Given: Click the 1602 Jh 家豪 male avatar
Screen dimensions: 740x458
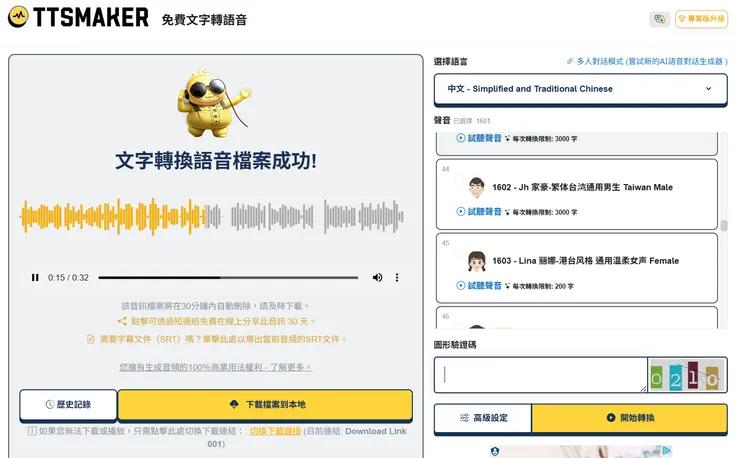Looking at the screenshot, I should (477, 187).
